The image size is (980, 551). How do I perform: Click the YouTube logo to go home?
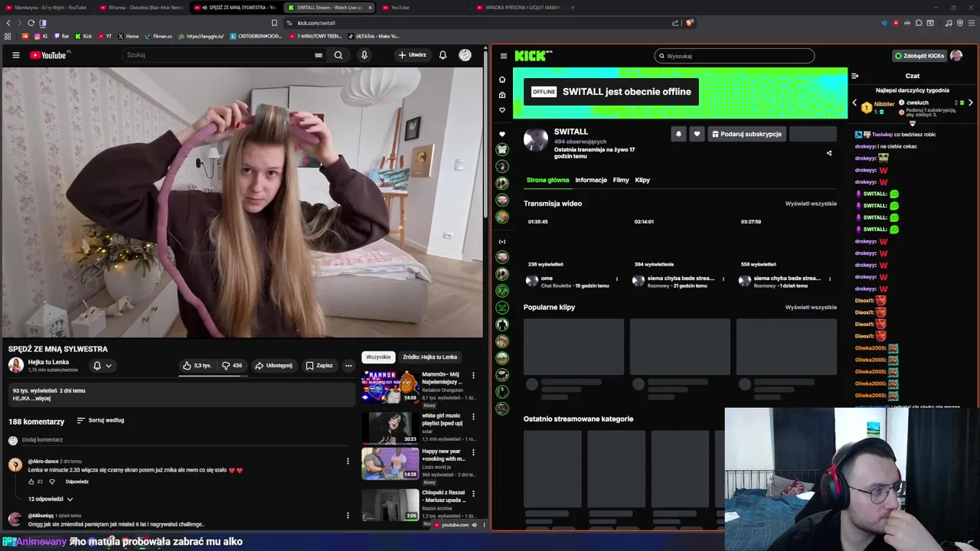pyautogui.click(x=50, y=55)
